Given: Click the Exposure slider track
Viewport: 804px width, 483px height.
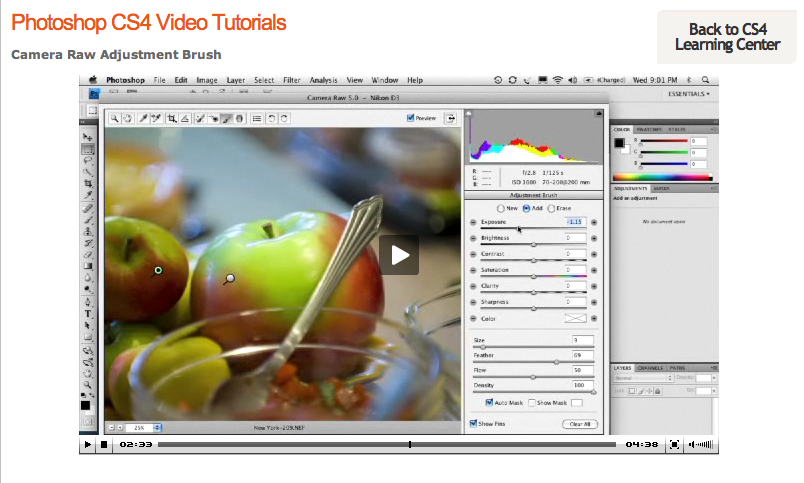Looking at the screenshot, I should pyautogui.click(x=533, y=228).
